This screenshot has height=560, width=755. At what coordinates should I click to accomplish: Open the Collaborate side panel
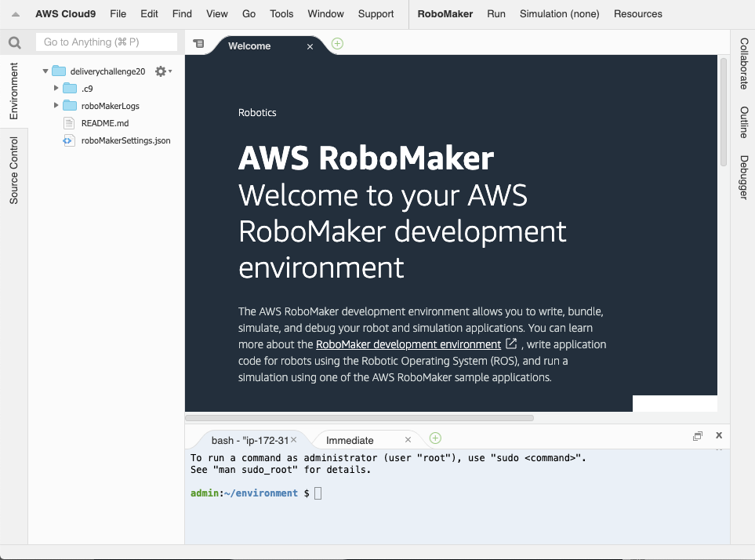tap(744, 64)
